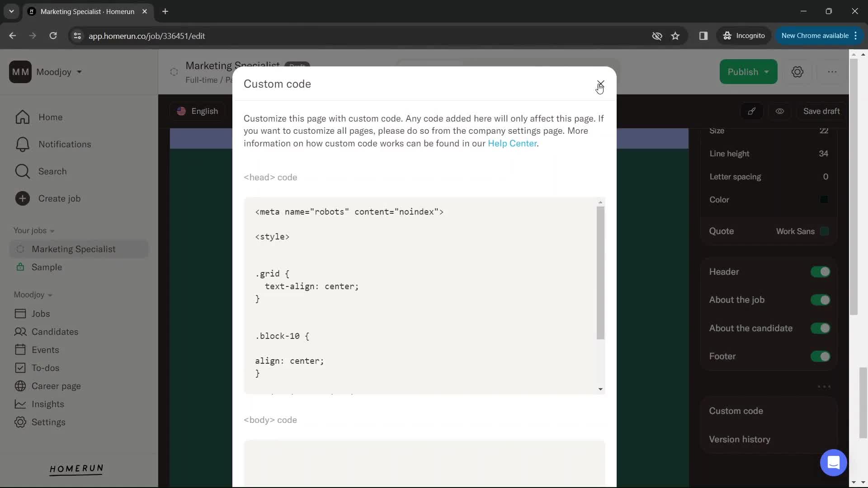Image resolution: width=868 pixels, height=488 pixels.
Task: Open Quote Work Sans font settings
Action: (x=795, y=231)
